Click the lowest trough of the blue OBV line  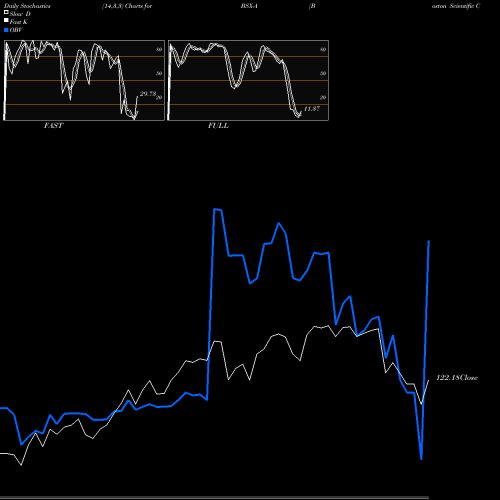click(421, 459)
